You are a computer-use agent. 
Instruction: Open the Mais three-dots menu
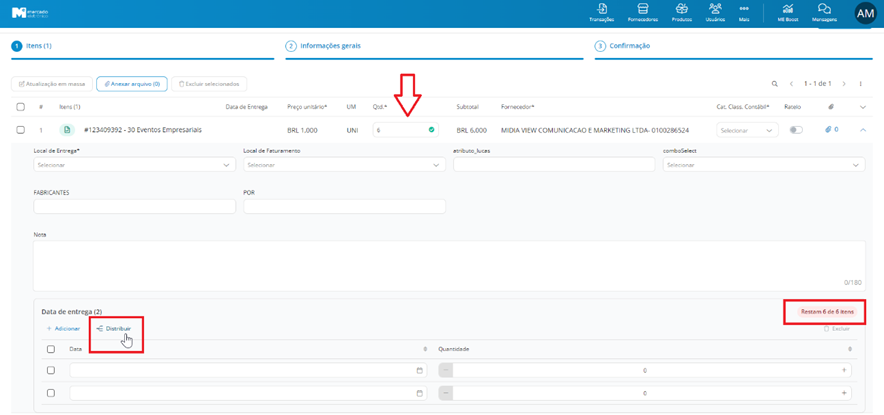[x=744, y=8]
